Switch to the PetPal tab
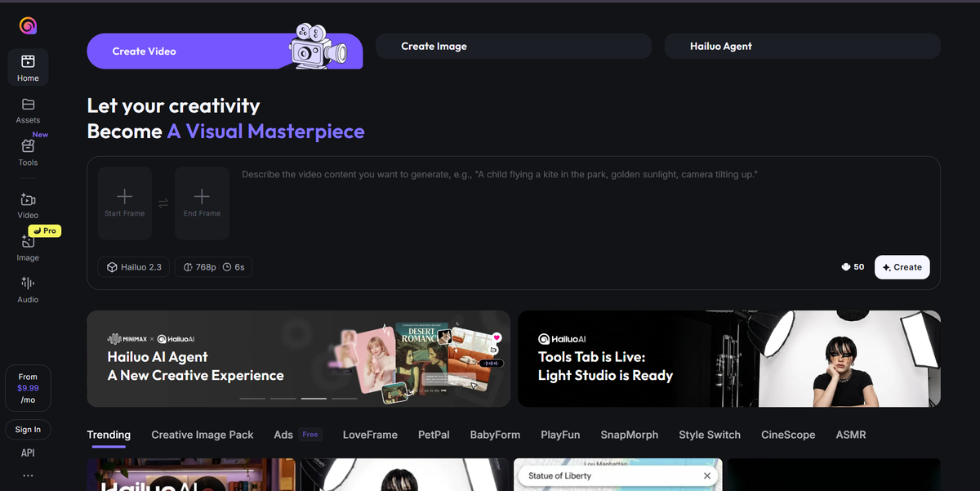 (x=434, y=435)
